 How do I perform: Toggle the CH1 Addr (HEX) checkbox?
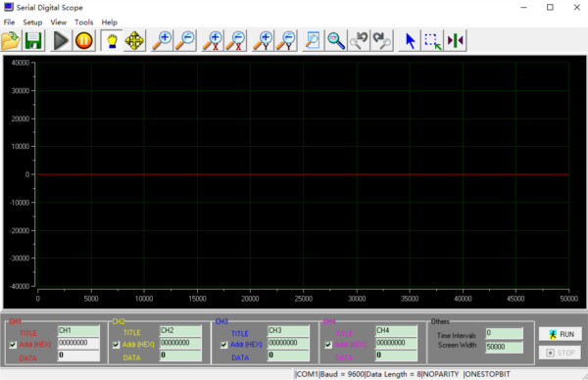pyautogui.click(x=13, y=345)
